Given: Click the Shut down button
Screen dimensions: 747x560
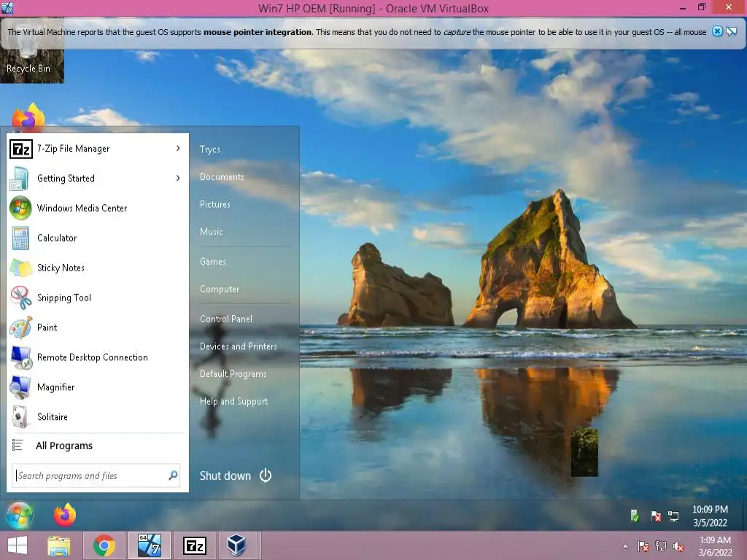Looking at the screenshot, I should tap(225, 475).
